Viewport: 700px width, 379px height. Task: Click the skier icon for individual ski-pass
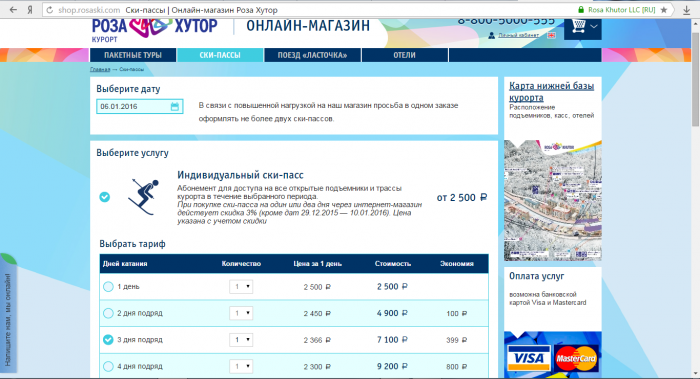coord(143,197)
